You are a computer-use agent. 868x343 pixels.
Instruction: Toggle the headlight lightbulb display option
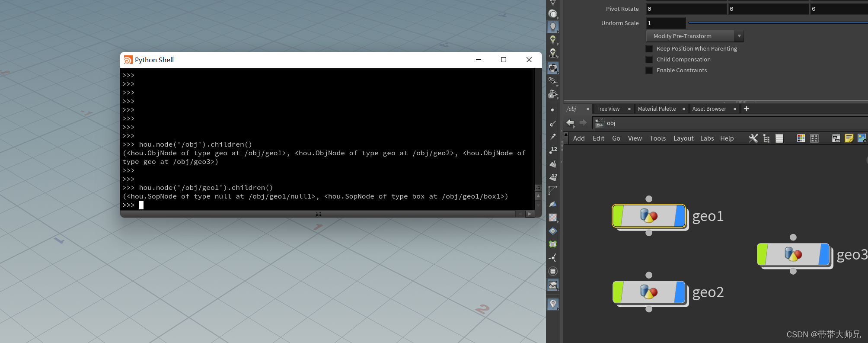pyautogui.click(x=553, y=27)
